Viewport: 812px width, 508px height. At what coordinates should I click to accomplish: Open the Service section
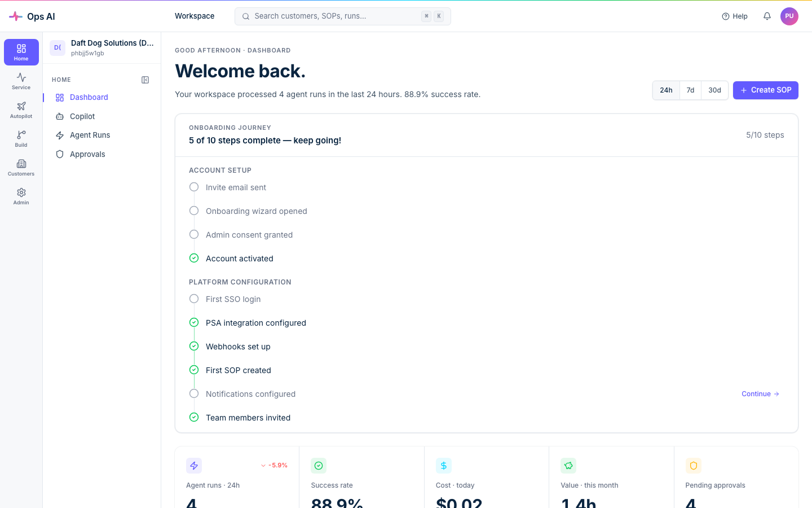pyautogui.click(x=21, y=81)
